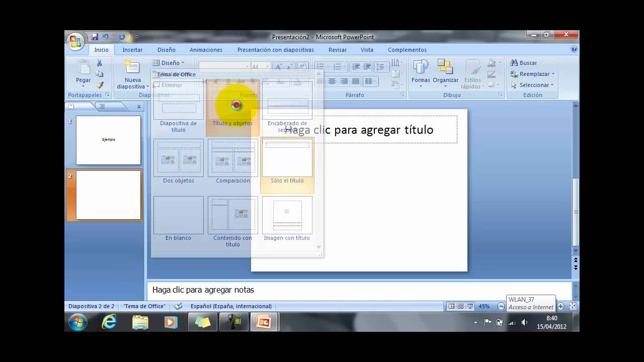Choose Contenido con título layout

[233, 222]
